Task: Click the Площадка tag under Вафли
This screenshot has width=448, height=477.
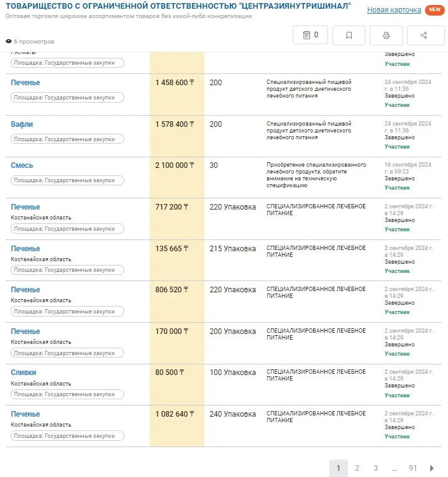Action: [x=67, y=139]
